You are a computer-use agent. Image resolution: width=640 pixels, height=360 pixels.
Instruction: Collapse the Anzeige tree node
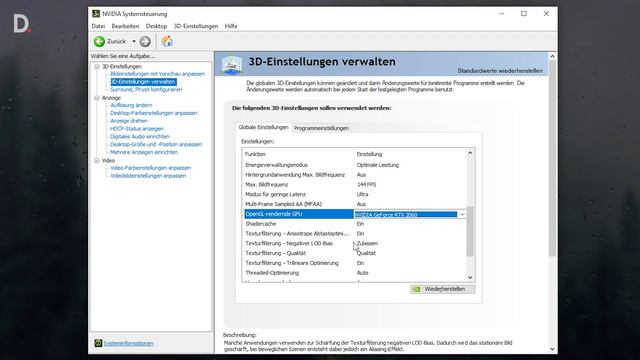97,98
